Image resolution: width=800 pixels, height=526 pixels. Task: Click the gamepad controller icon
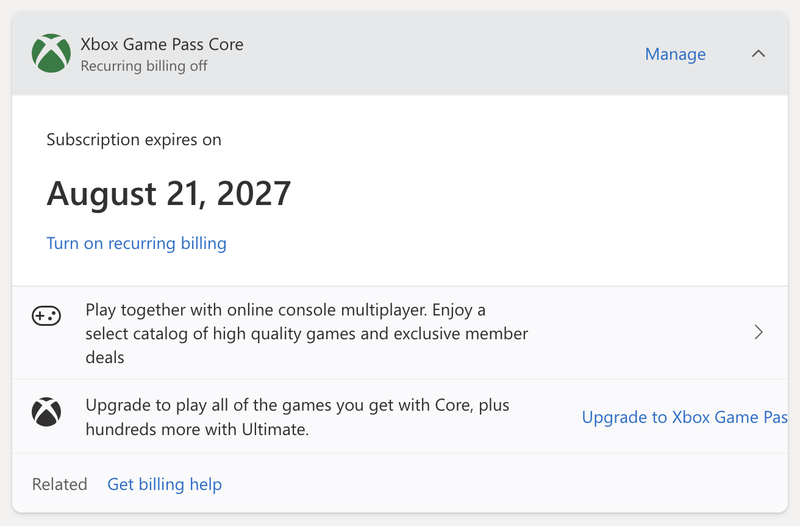coord(46,316)
